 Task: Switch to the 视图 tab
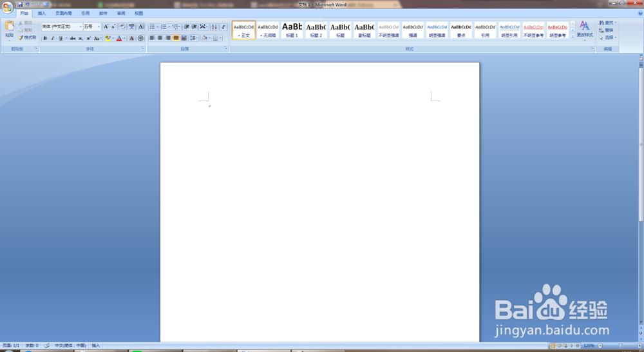(x=139, y=13)
